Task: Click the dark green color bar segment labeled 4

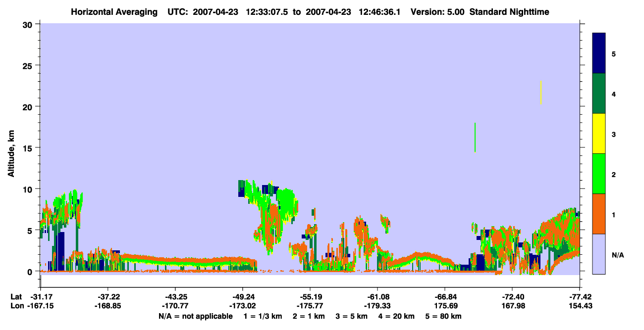Action: pos(599,94)
